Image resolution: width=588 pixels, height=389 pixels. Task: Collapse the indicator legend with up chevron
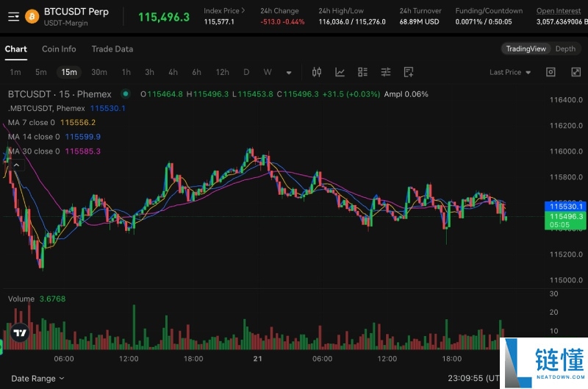coord(16,165)
